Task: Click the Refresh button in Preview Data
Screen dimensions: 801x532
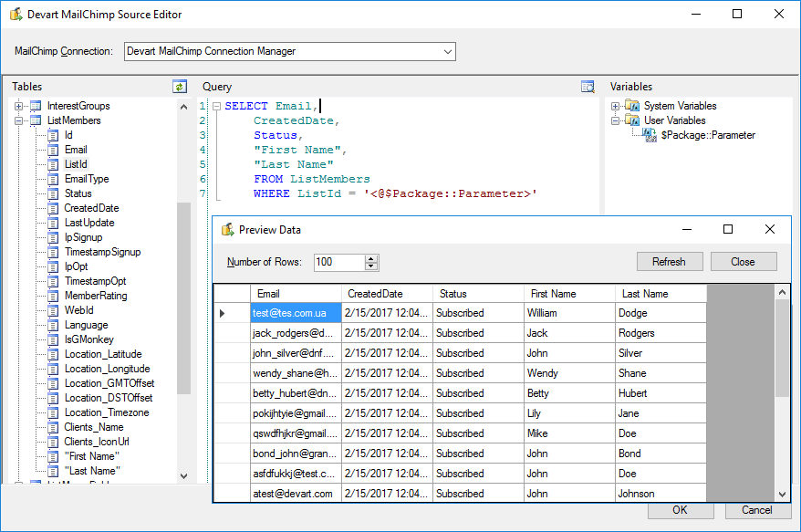Action: coord(670,261)
